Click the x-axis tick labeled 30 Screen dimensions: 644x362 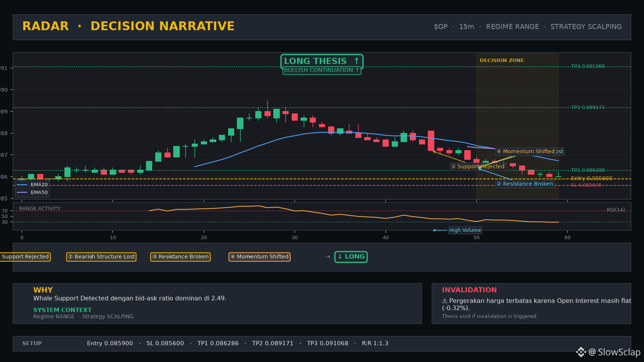(x=295, y=238)
